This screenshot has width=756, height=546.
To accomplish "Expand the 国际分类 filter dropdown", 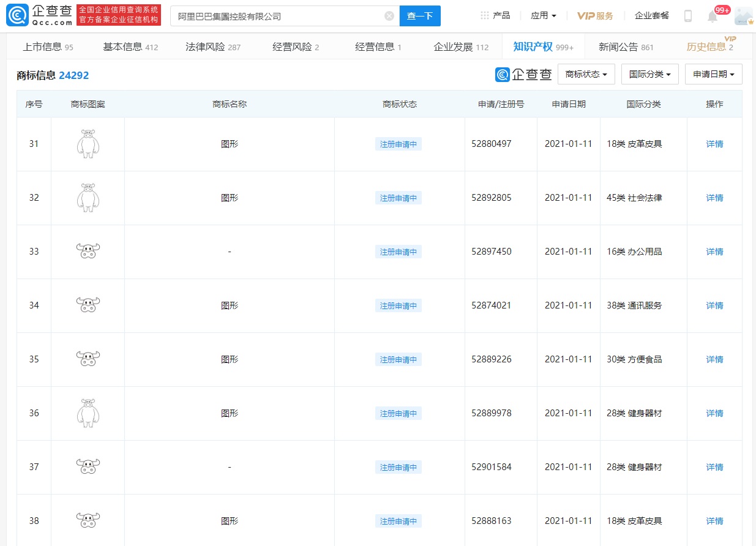I will pos(650,74).
